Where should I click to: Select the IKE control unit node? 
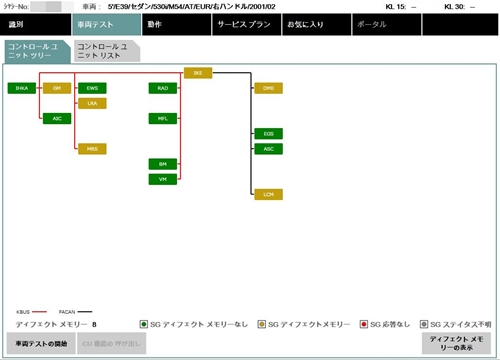coord(198,73)
